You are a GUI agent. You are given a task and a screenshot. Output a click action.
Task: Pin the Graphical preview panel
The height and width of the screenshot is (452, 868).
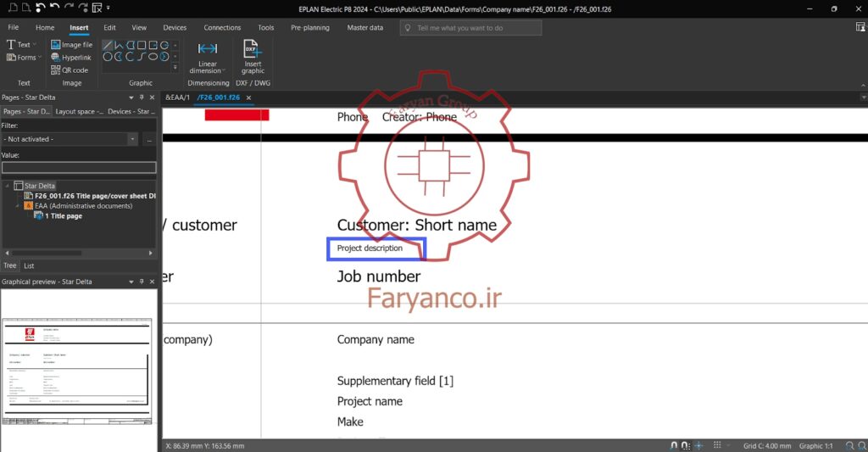pos(142,282)
